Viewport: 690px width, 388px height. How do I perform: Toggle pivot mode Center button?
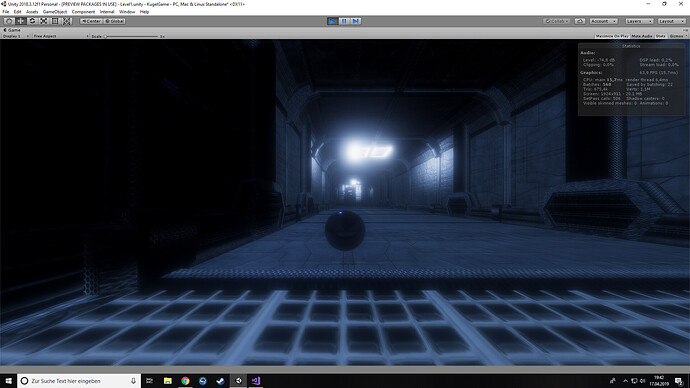pyautogui.click(x=91, y=21)
